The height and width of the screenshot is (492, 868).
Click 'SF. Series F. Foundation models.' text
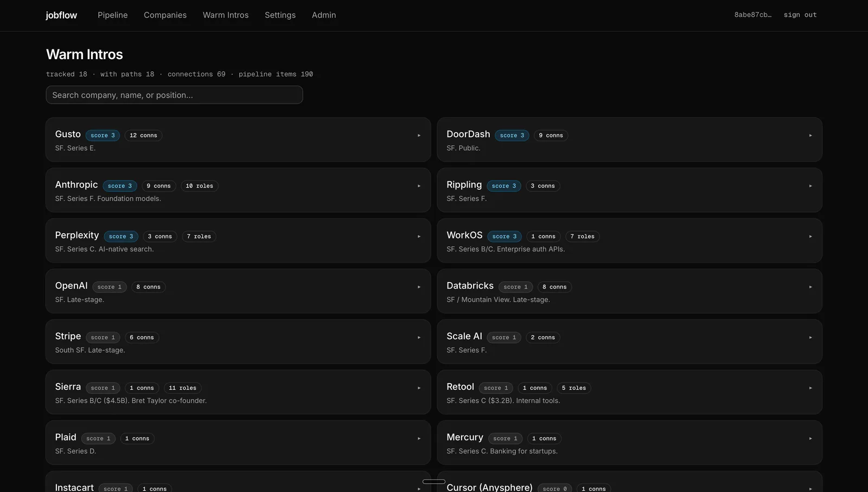(x=108, y=199)
